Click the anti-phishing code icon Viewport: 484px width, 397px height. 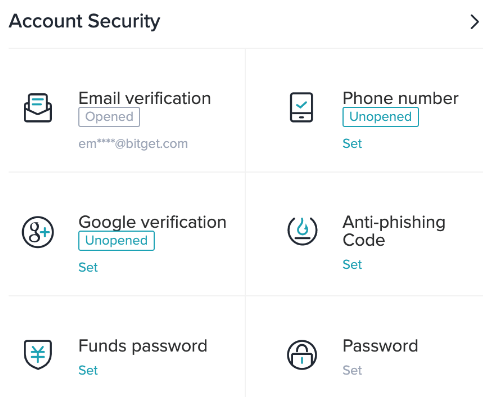coord(302,231)
